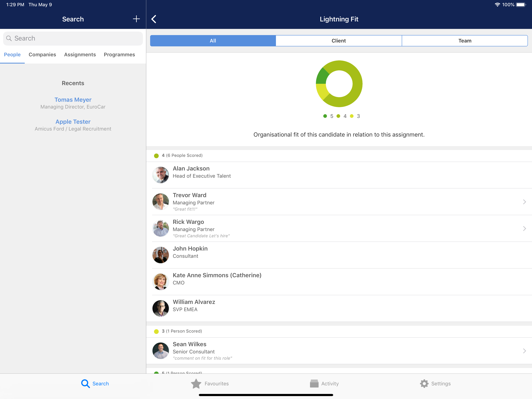Screen dimensions: 532x399
Task: Expand Trevor Ward's row chevron
Action: click(524, 202)
